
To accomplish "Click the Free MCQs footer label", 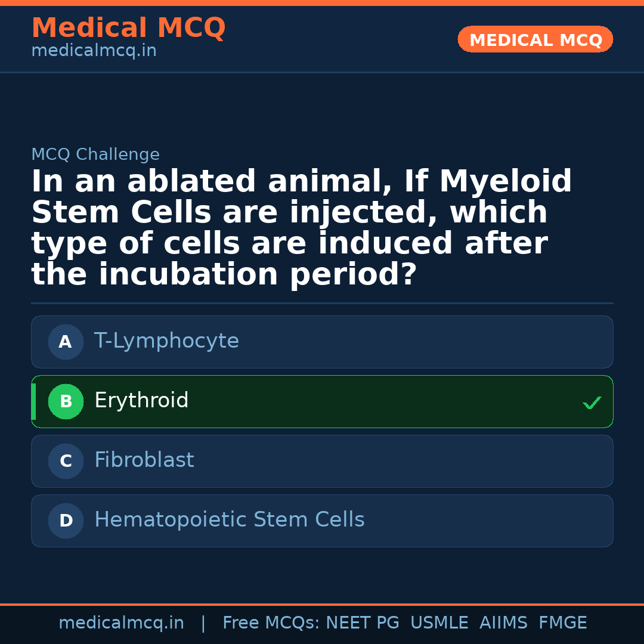I will (271, 623).
